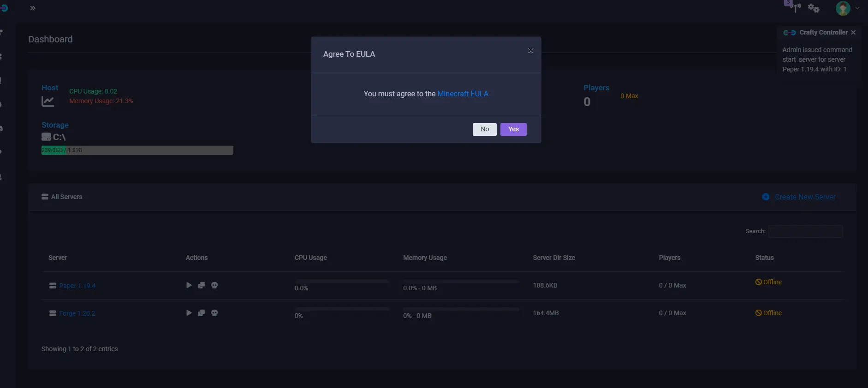
Task: Click the Paper 1.19.4 CPU usage bar
Action: [342, 281]
